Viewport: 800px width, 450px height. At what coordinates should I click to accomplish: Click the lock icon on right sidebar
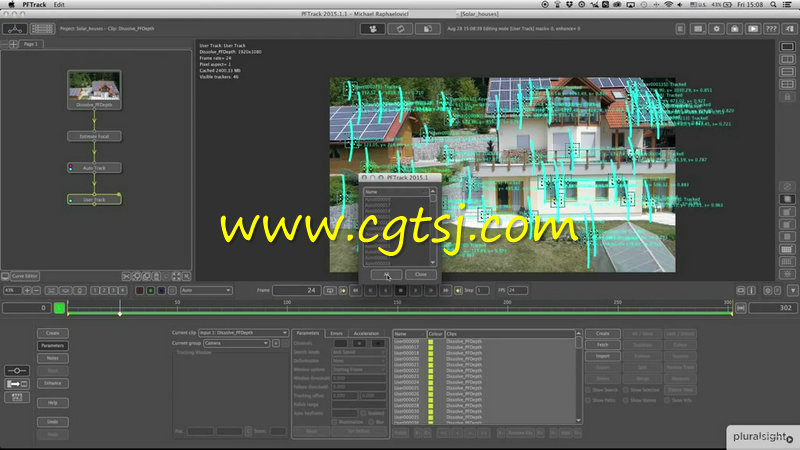pos(787,96)
